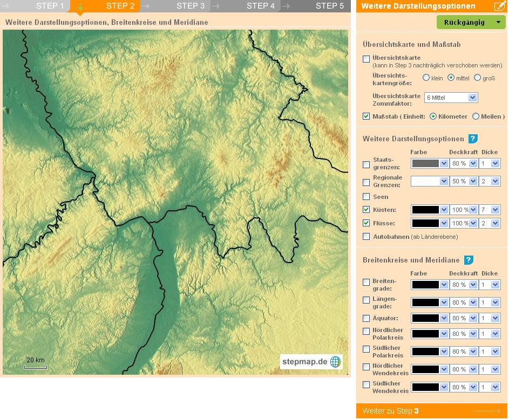
Task: Click the down arrow icon before Step 2
Action: coord(80,6)
